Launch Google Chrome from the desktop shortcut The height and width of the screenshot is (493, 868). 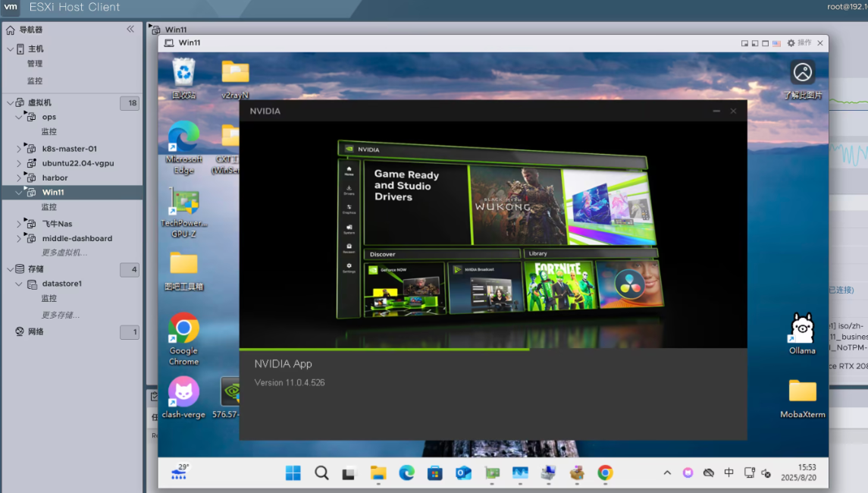(x=183, y=339)
